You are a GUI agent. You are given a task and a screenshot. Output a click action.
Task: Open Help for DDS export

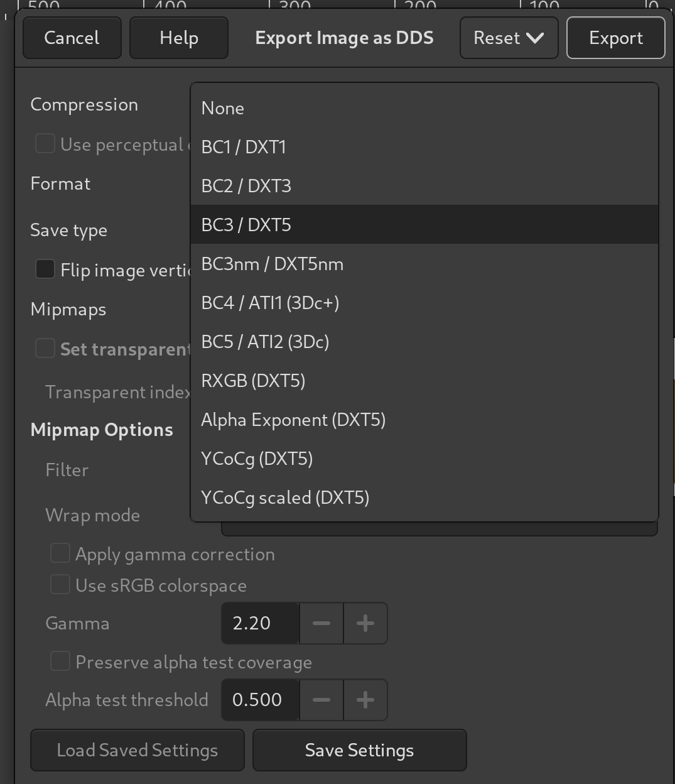pyautogui.click(x=179, y=38)
